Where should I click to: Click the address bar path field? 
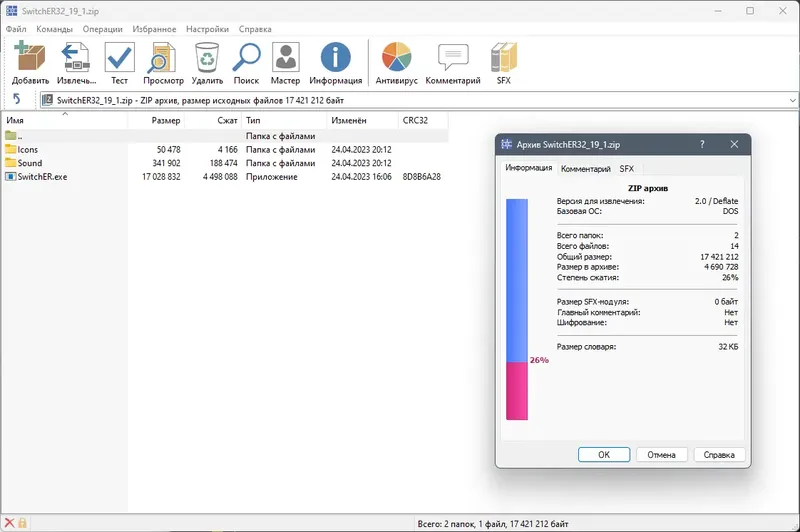tap(418, 100)
